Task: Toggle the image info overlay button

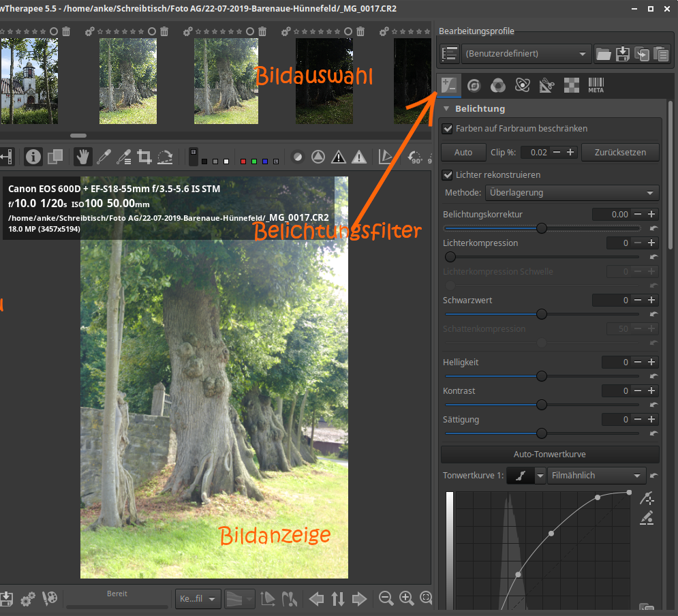Action: 33,157
